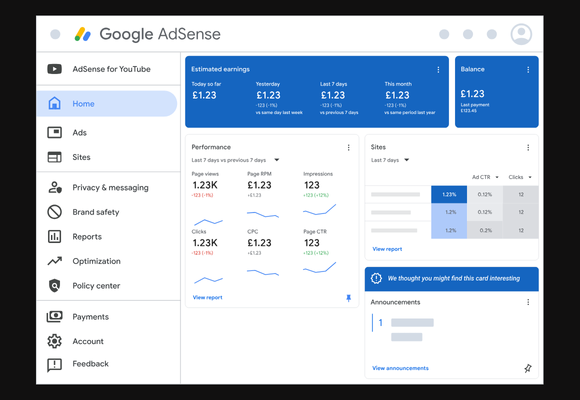The image size is (580, 400).
Task: Click the Policy center shield icon
Action: 54,285
